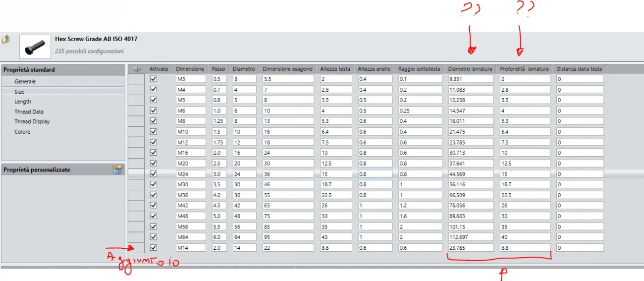This screenshot has height=281, width=644.
Task: Toggle the Attivato checkbox for M10
Action: tap(154, 131)
